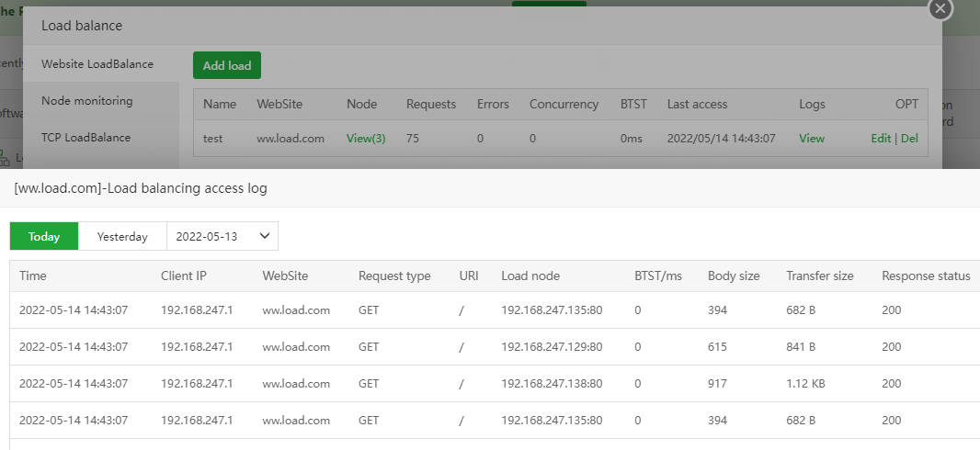
Task: Click the Add load button
Action: (x=227, y=66)
